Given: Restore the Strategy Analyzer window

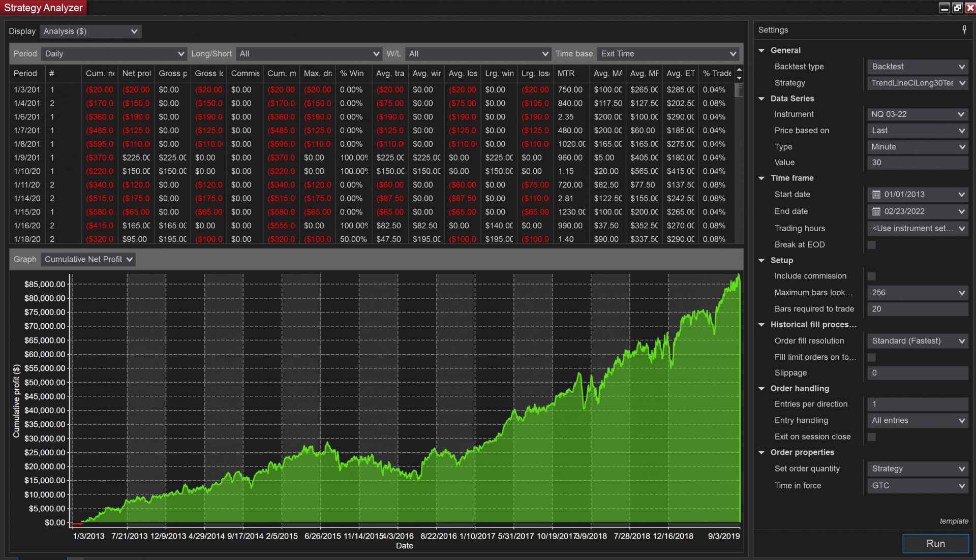Looking at the screenshot, I should click(957, 8).
